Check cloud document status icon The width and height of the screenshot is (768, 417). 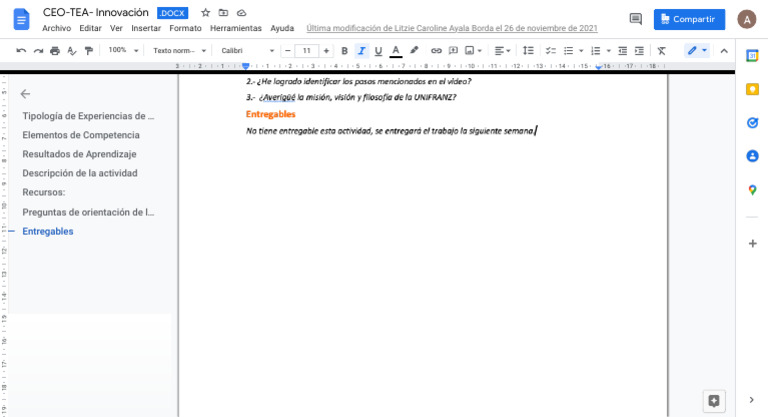(x=241, y=13)
